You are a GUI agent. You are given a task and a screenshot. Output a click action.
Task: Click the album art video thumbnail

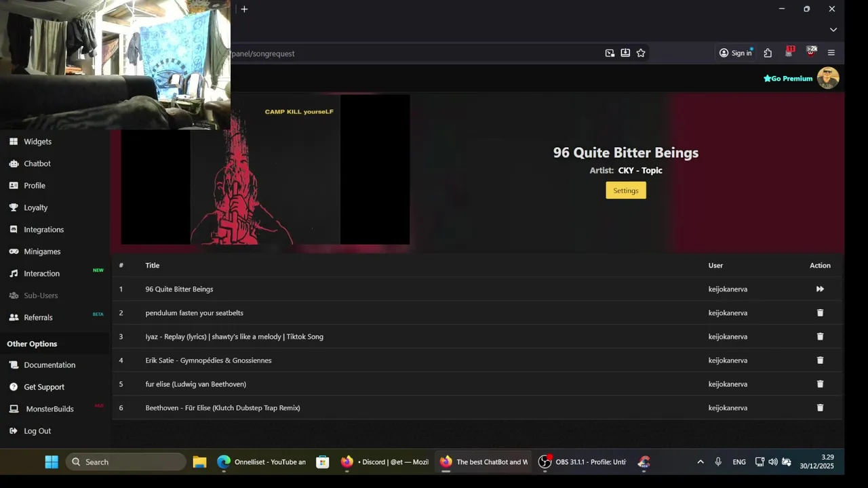point(265,169)
